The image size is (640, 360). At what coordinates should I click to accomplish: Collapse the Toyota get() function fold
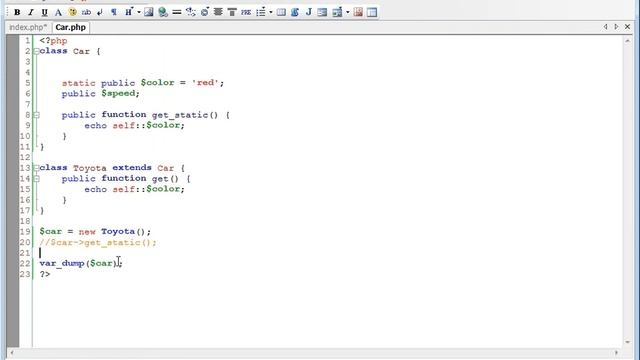pos(36,179)
